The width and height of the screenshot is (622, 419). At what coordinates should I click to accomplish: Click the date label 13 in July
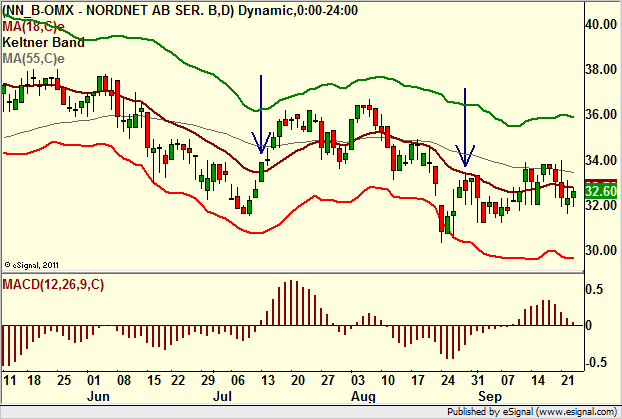[267, 380]
